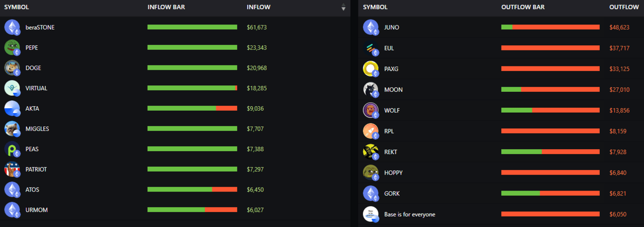Select the $6,450 inflow value
The height and width of the screenshot is (227, 644).
tap(255, 190)
